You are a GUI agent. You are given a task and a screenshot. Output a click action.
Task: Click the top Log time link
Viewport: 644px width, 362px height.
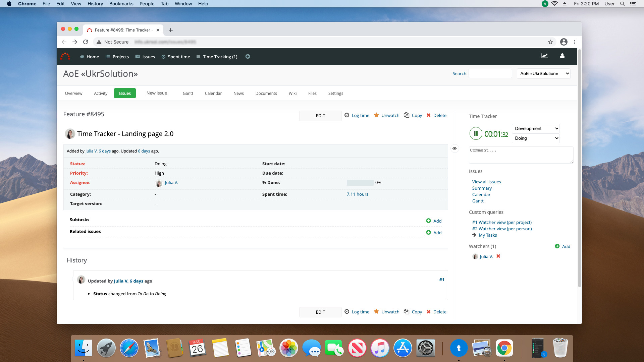point(357,115)
